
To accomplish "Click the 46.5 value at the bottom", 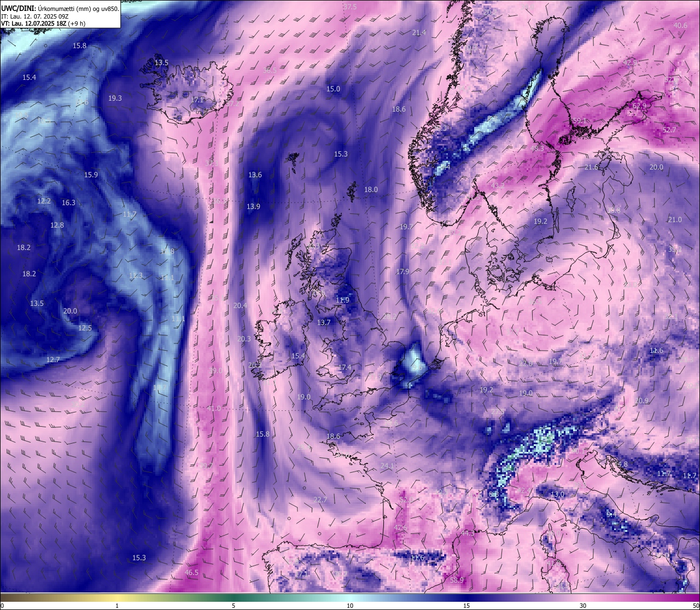I will pos(191,573).
